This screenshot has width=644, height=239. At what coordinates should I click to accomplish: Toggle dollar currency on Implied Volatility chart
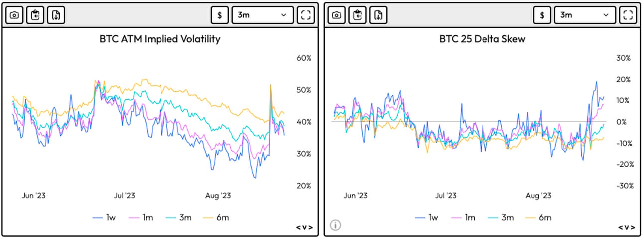pyautogui.click(x=220, y=15)
